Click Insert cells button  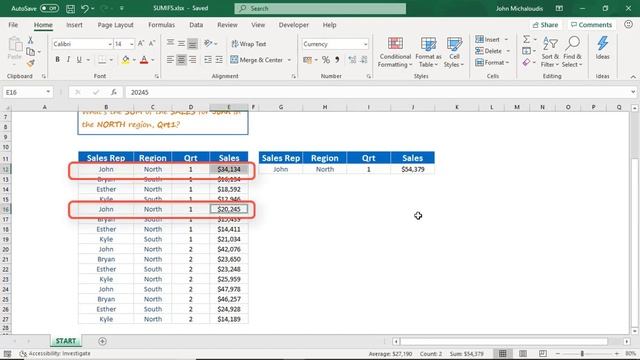point(488,40)
